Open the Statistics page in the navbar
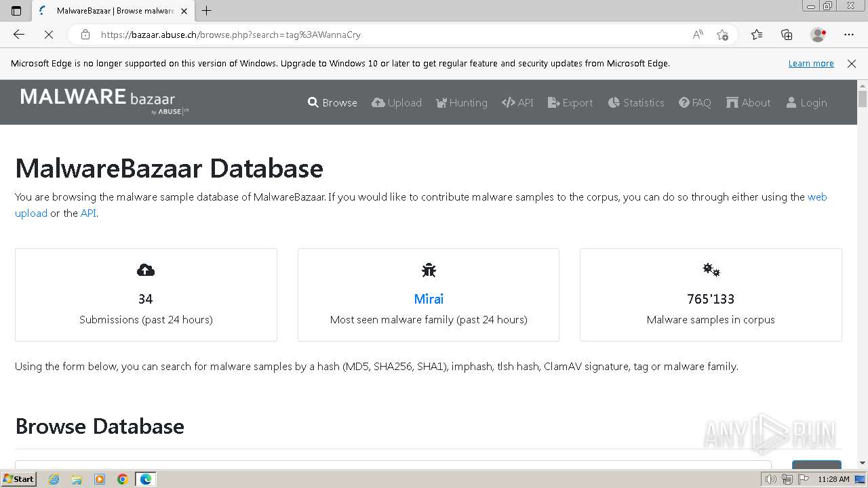Screen dimensions: 868x488 tap(636, 102)
